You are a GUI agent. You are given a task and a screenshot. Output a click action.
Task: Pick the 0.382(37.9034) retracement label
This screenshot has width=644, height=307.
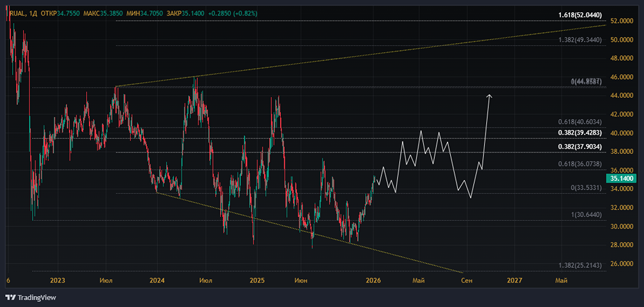pyautogui.click(x=580, y=147)
